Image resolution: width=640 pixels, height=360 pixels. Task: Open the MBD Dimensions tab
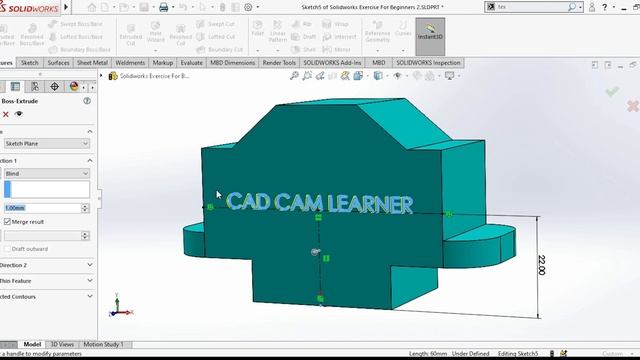pyautogui.click(x=233, y=62)
